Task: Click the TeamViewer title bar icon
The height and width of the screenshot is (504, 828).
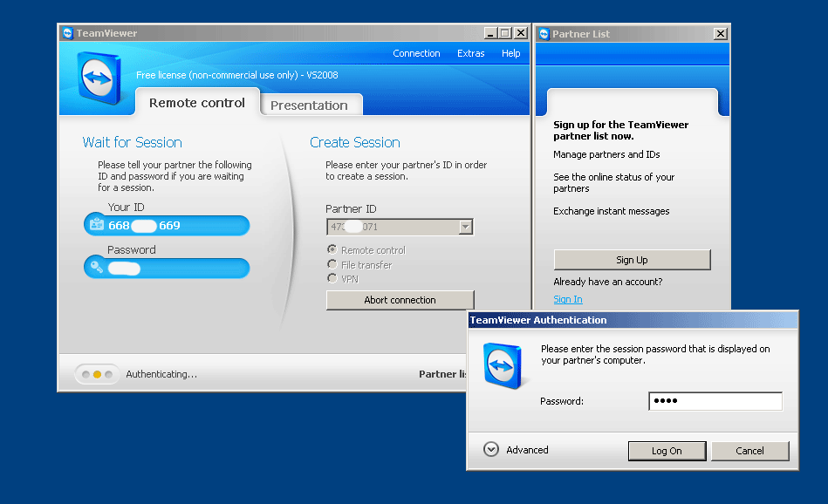Action: pyautogui.click(x=67, y=33)
